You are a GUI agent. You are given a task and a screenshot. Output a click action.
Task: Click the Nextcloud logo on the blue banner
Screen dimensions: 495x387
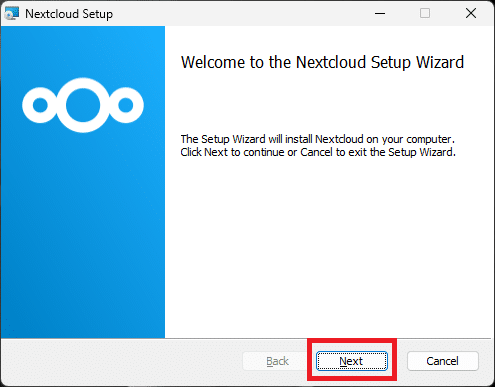pos(83,105)
